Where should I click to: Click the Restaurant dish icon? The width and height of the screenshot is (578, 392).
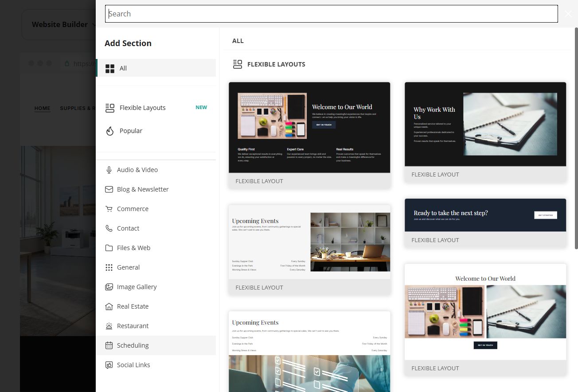coord(109,326)
